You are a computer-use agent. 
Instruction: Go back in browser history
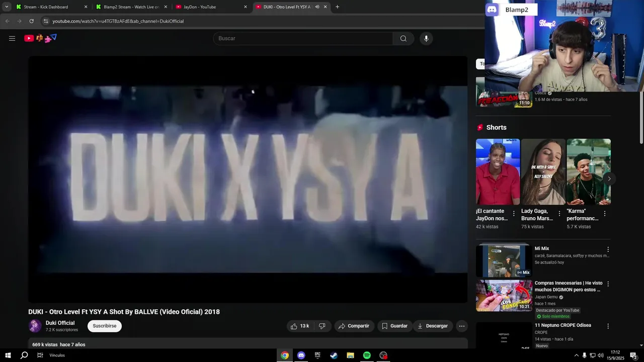pyautogui.click(x=7, y=21)
